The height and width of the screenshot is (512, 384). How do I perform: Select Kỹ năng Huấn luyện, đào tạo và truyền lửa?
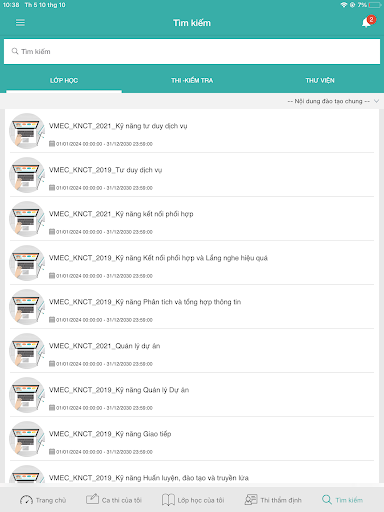click(149, 478)
